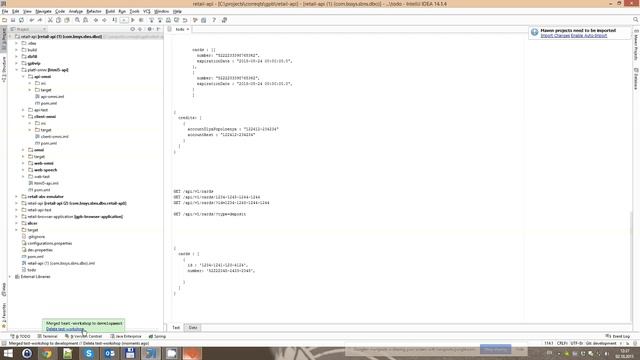This screenshot has width=640, height=360.
Task: Click the Redo toolbar icon
Action: pyautogui.click(x=40, y=20)
